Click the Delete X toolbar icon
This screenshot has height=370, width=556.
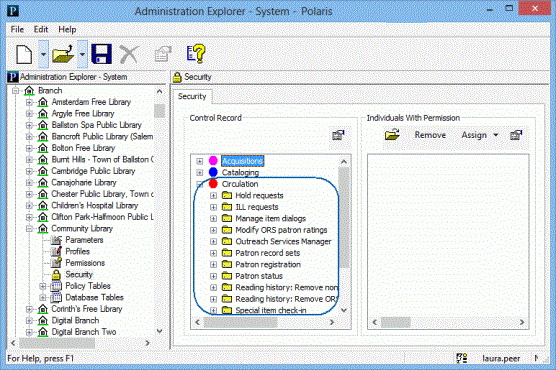129,54
